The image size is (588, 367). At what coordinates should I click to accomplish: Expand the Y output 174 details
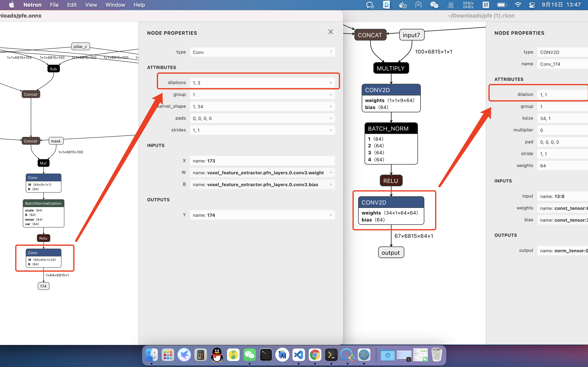coord(331,215)
